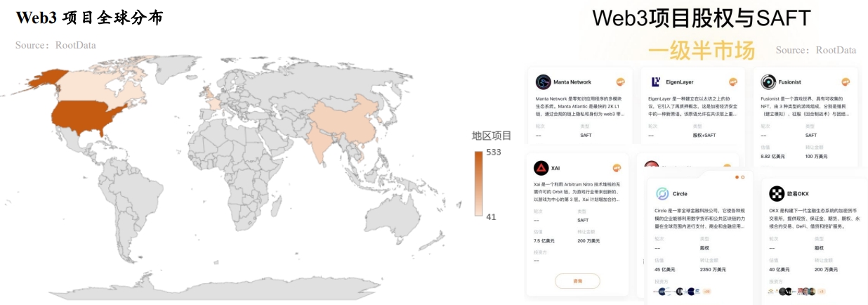This screenshot has height=305, width=868.
Task: Click the Circle company logo
Action: [x=662, y=193]
